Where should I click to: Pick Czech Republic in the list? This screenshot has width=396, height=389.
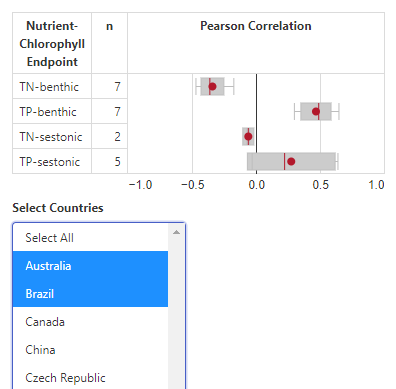pyautogui.click(x=90, y=377)
